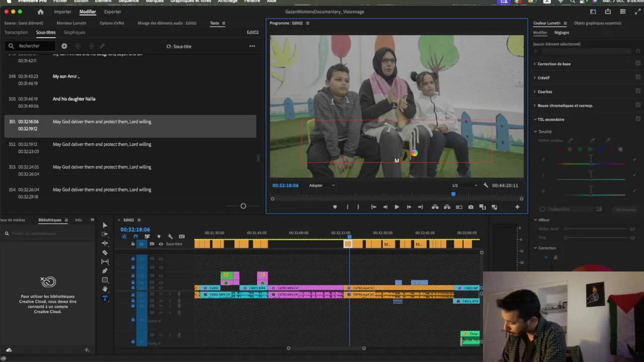Viewport: 644px width, 362px height.
Task: Export a frame with the camera icon
Action: (x=470, y=207)
